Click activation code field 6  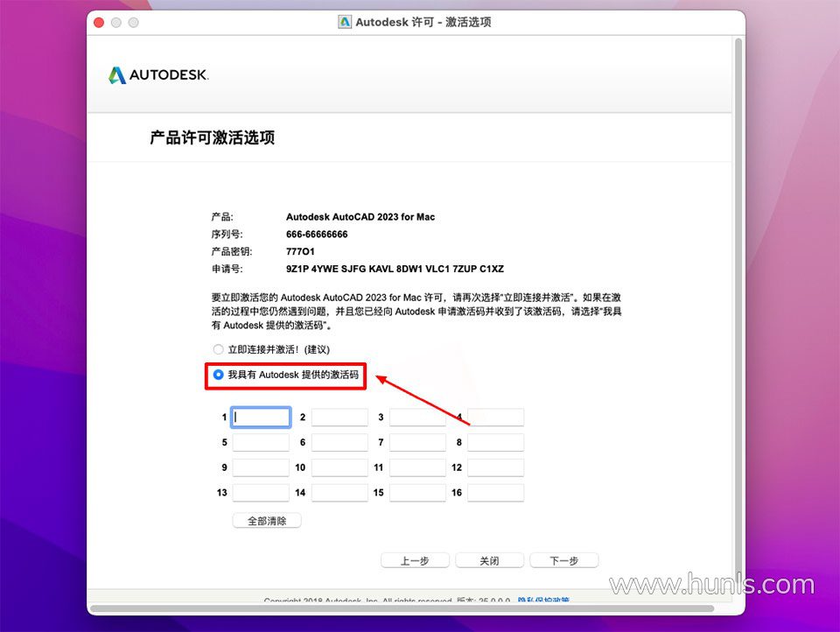[339, 442]
